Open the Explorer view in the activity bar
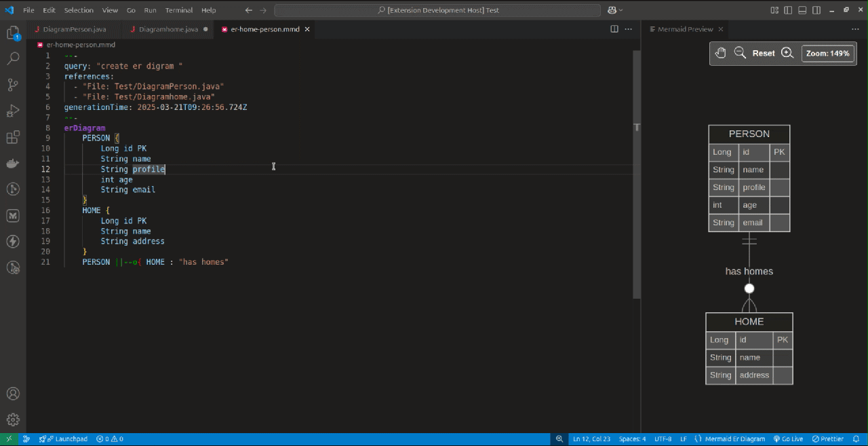Screen dimensions: 868x446 click(x=14, y=32)
